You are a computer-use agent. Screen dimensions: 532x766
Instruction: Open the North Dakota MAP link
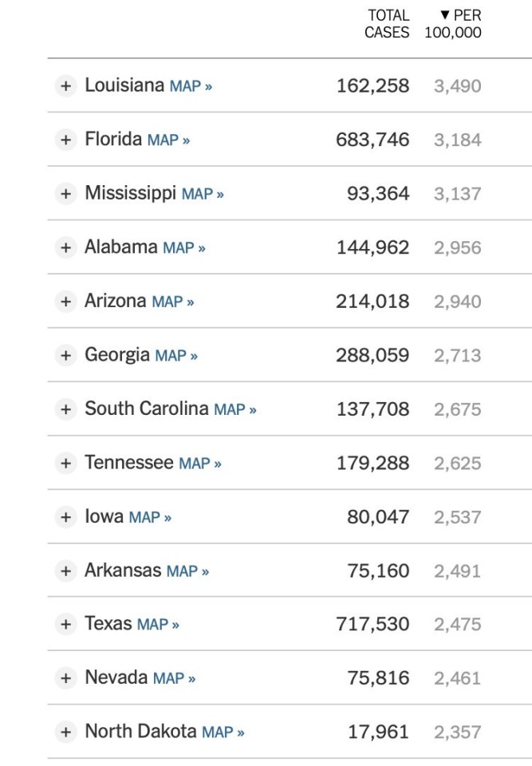[223, 732]
